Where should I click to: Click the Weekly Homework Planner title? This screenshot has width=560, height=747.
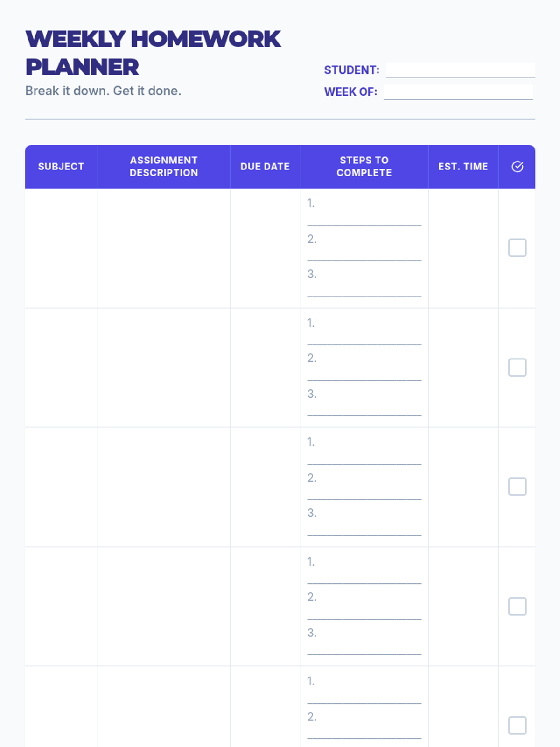[153, 52]
